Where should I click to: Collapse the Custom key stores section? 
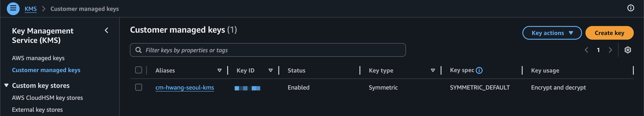7,86
